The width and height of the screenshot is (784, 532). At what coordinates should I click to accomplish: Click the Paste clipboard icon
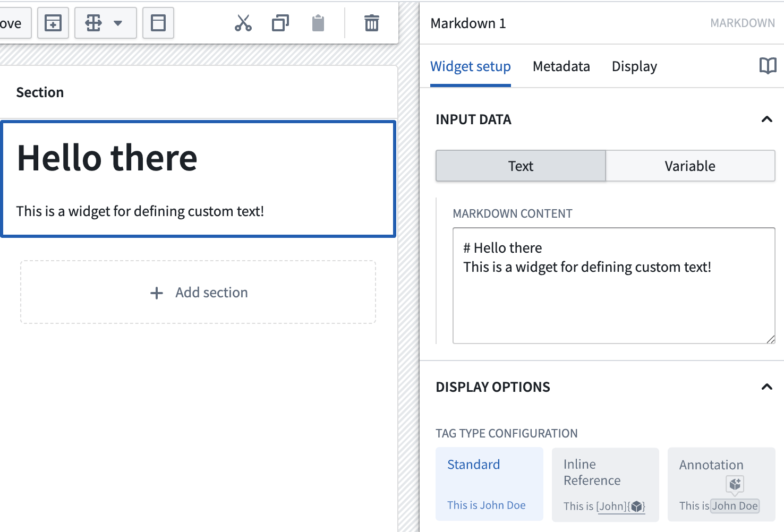pos(318,23)
